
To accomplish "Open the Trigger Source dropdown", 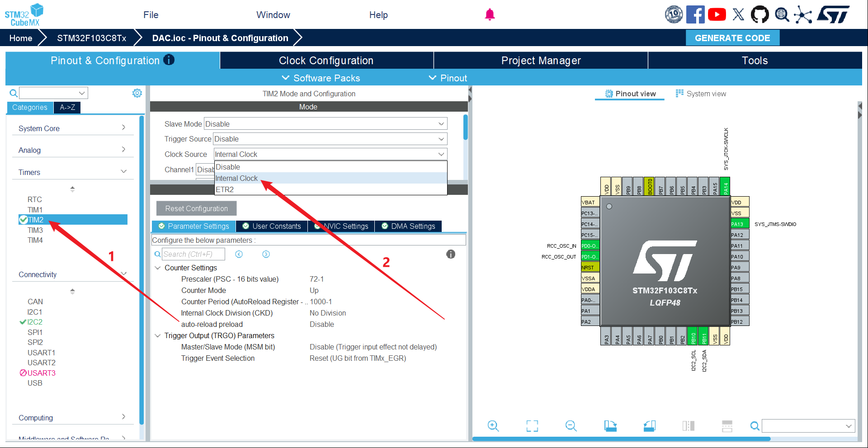I will click(330, 139).
